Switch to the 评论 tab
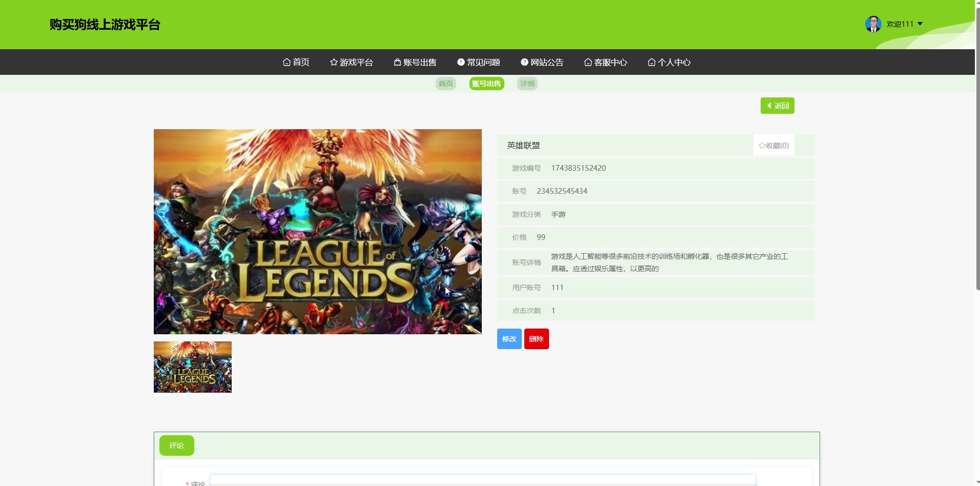Screen dimensions: 980x486 [177, 445]
